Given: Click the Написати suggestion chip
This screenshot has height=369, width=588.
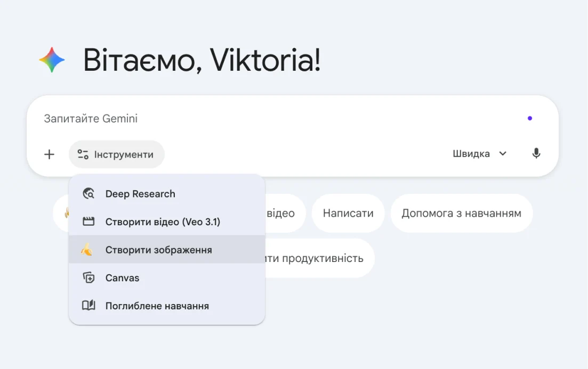Looking at the screenshot, I should (x=348, y=213).
